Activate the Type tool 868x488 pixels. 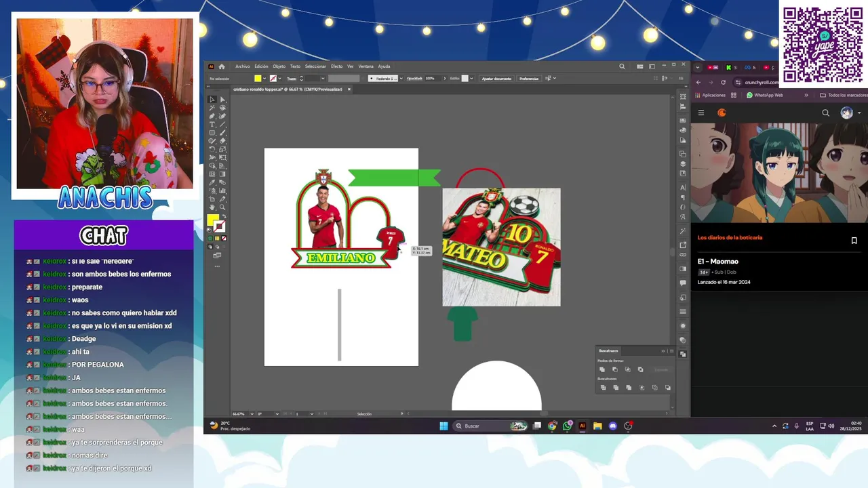pyautogui.click(x=212, y=125)
